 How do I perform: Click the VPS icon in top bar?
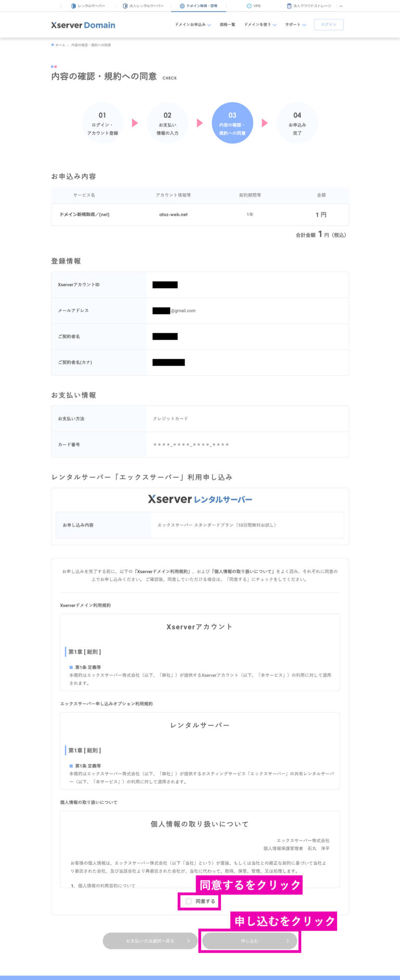click(249, 6)
